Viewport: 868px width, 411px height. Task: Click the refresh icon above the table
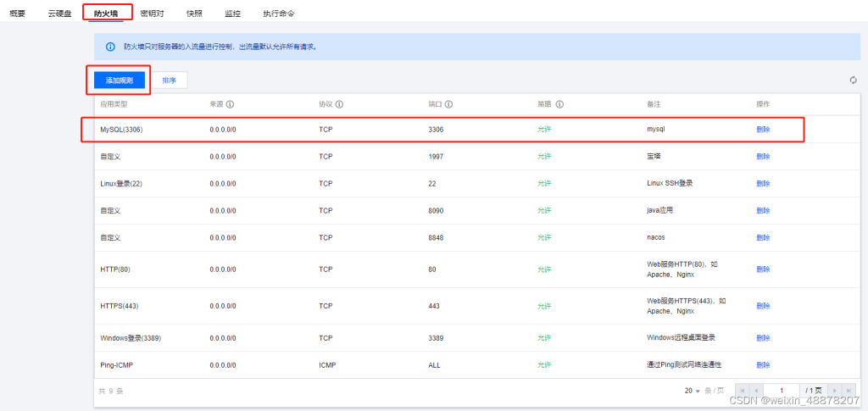point(853,81)
